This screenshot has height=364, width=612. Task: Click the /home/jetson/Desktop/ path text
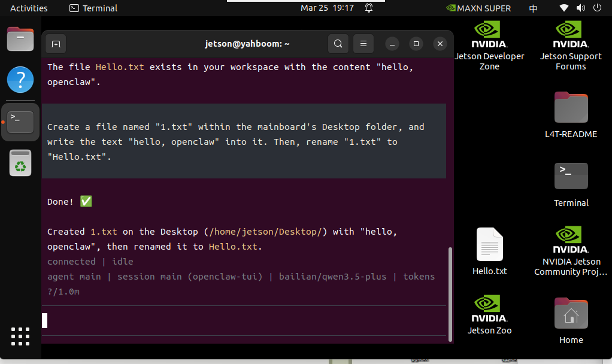coord(265,232)
